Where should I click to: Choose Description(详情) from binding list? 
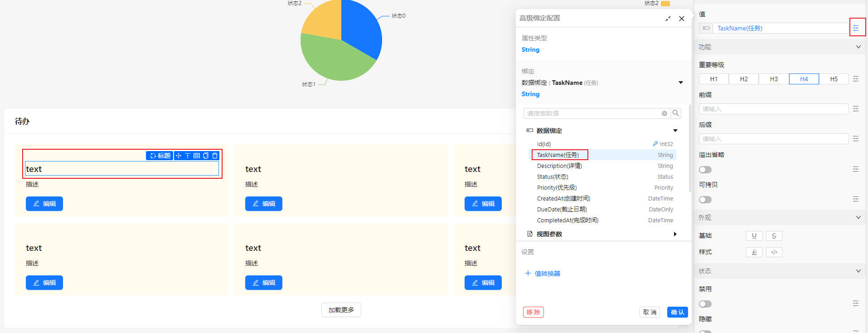[x=559, y=166]
